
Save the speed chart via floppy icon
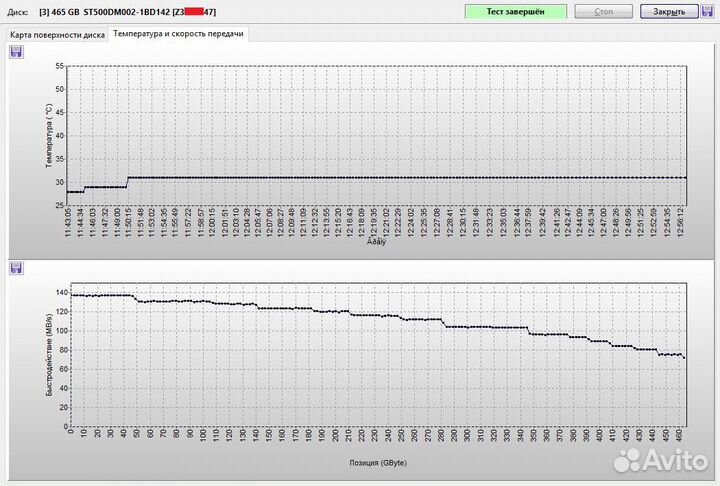click(15, 268)
